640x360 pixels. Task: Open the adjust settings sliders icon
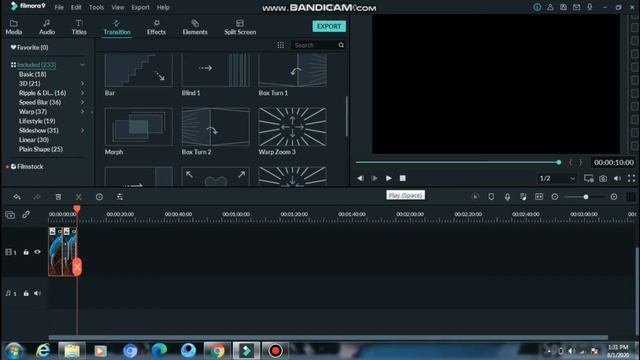tap(120, 197)
